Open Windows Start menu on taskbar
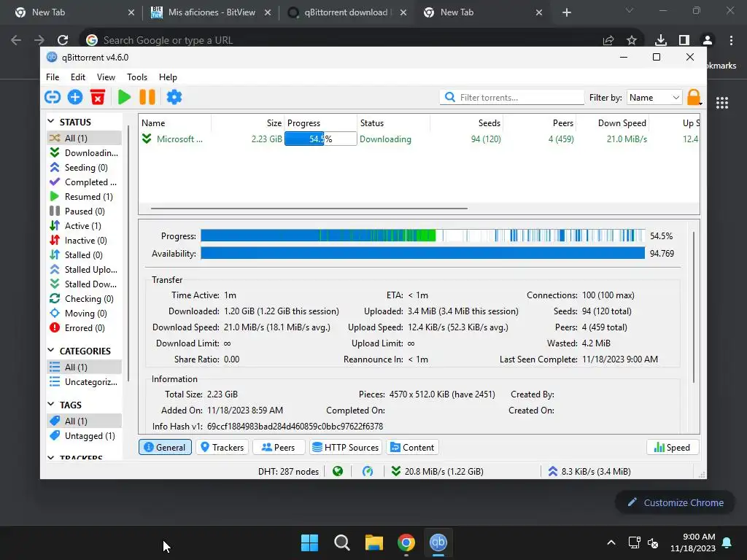Screen dimensions: 747x560 coord(309,542)
